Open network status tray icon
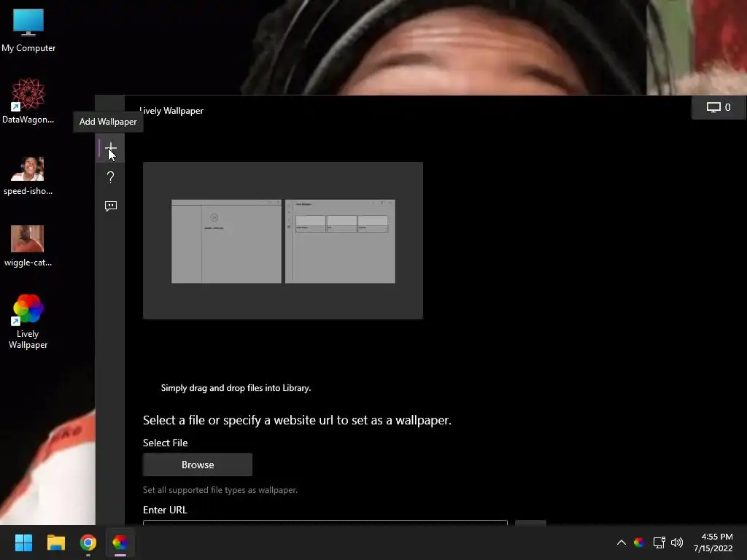This screenshot has height=560, width=747. pos(659,542)
